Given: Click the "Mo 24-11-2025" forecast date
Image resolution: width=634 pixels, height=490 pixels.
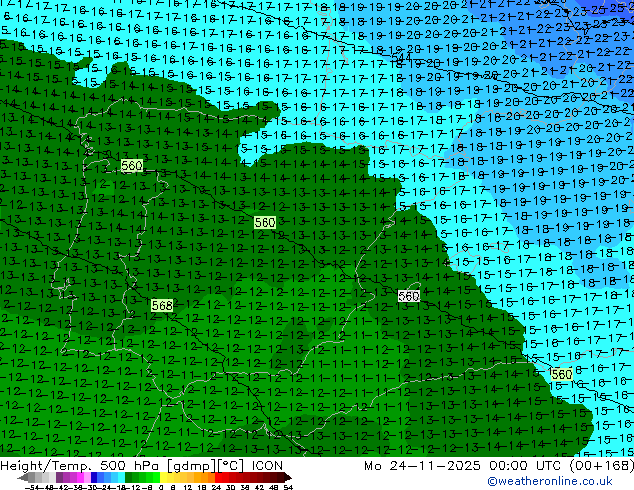Looking at the screenshot, I should click(x=422, y=466).
